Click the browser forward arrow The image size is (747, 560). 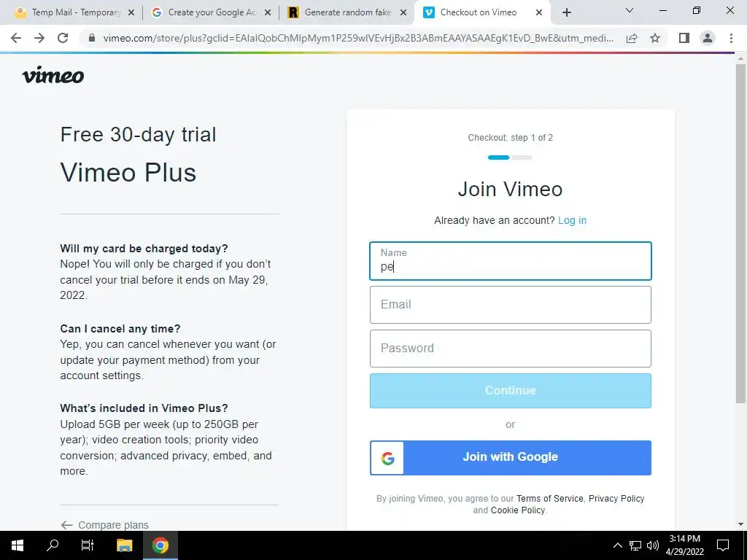[39, 38]
